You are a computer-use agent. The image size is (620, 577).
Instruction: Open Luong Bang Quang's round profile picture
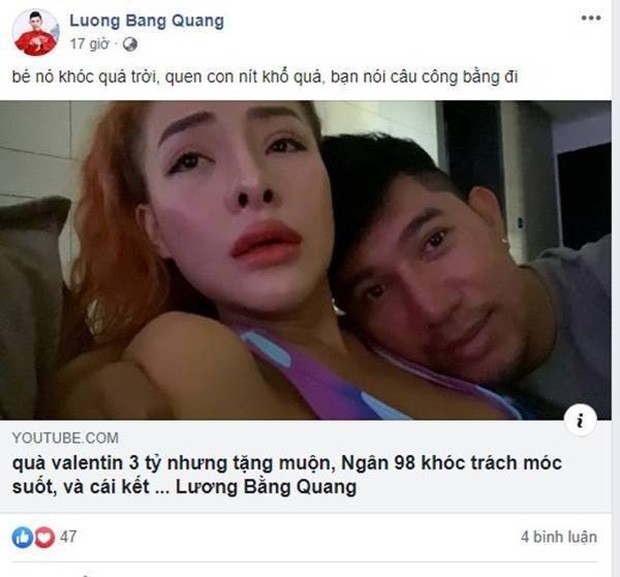point(36,32)
